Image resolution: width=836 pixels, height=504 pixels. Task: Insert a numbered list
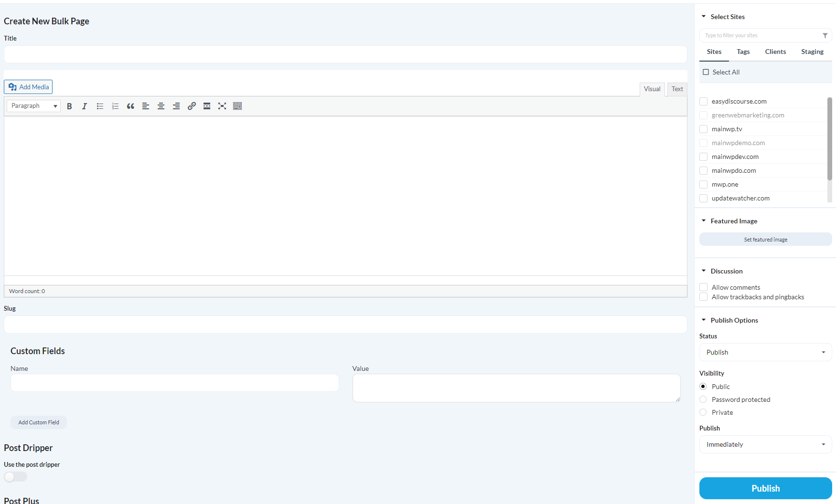115,106
